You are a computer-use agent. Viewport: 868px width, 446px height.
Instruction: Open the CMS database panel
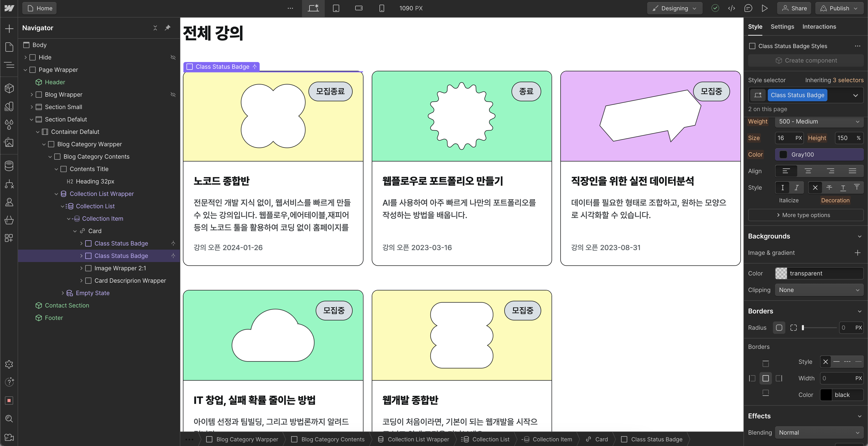tap(9, 166)
